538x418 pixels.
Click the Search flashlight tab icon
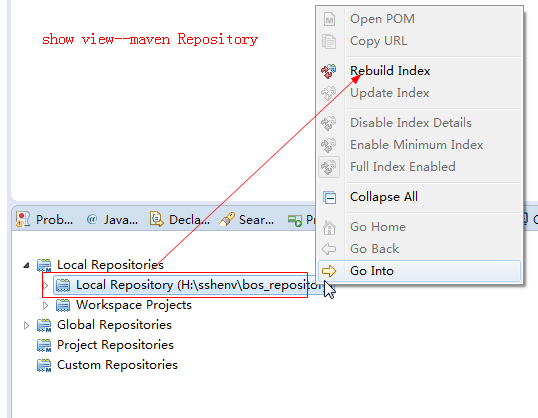[227, 219]
